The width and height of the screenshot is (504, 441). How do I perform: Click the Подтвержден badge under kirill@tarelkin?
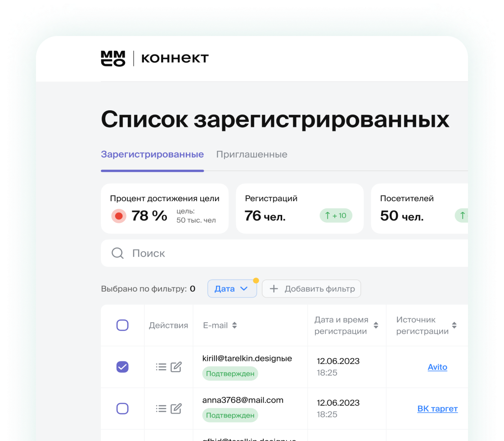point(230,374)
